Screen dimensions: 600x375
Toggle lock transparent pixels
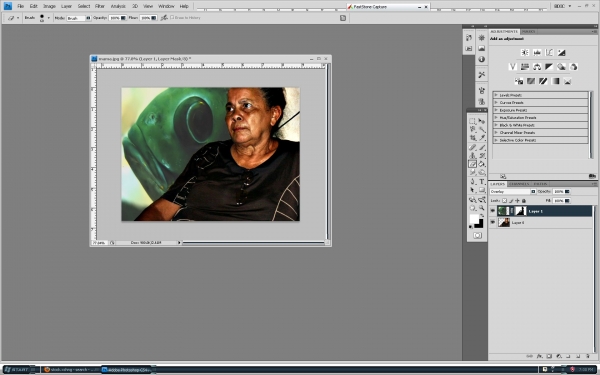coord(505,201)
